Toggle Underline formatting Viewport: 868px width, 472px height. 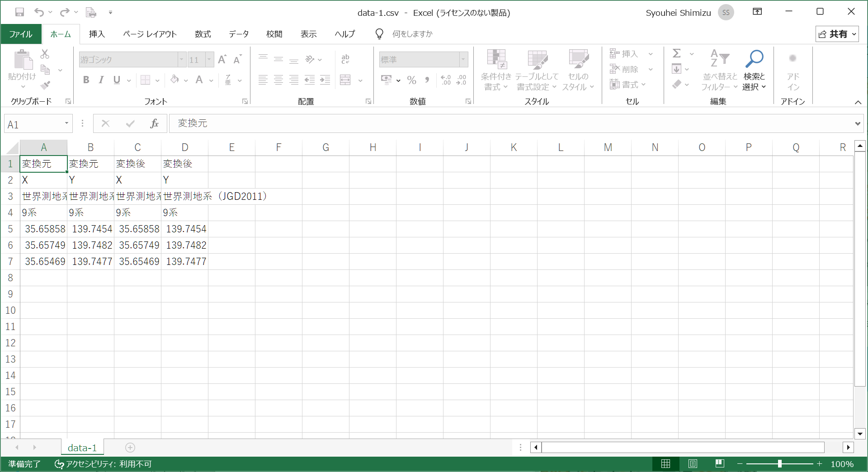(117, 80)
